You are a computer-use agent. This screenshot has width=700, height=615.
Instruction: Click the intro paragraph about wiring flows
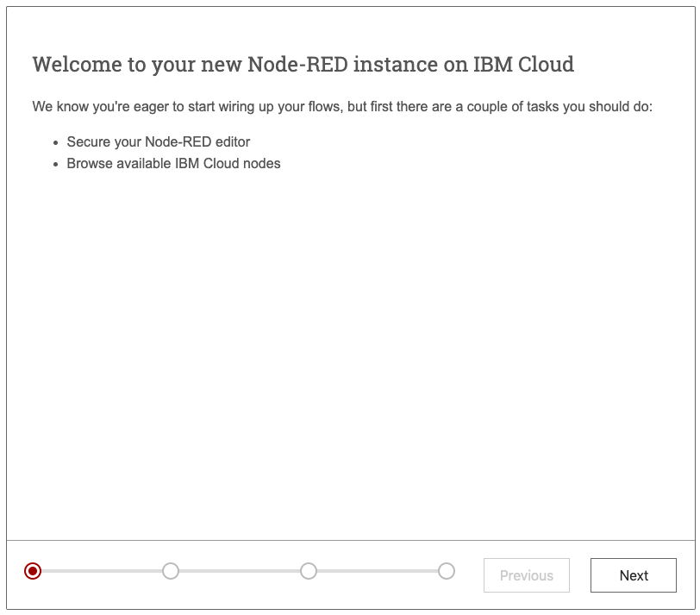pyautogui.click(x=342, y=107)
